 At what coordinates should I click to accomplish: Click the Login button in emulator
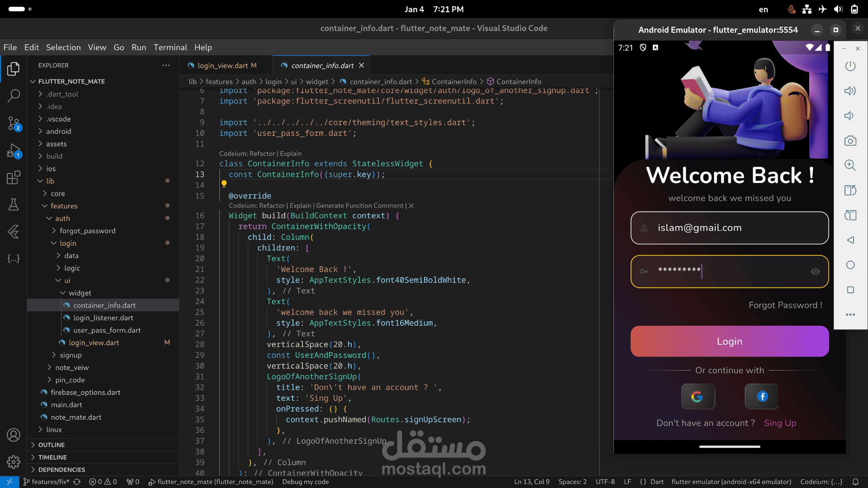point(729,341)
